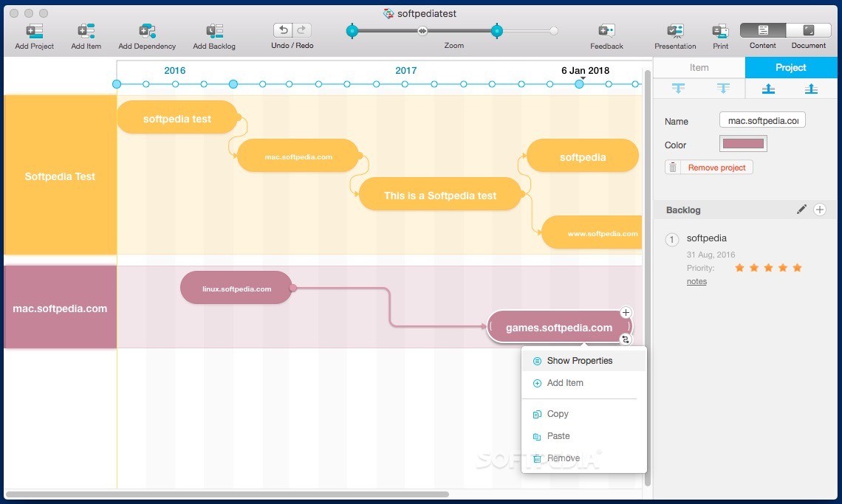Click the edit pencil in the Backlog panel
The width and height of the screenshot is (842, 504).
point(802,210)
